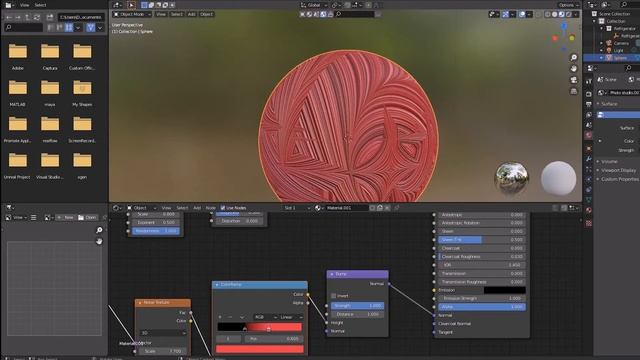Click Open image button in image editor

pos(87,218)
